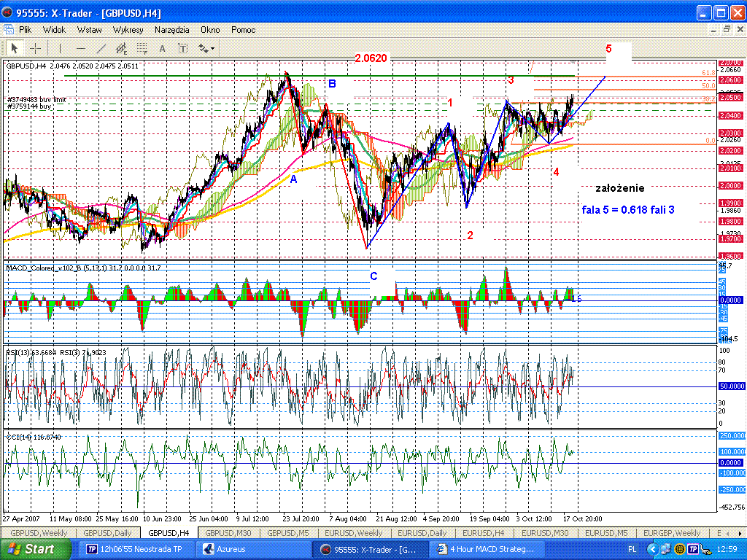
Task: Close the inner chart window
Action: [740, 29]
